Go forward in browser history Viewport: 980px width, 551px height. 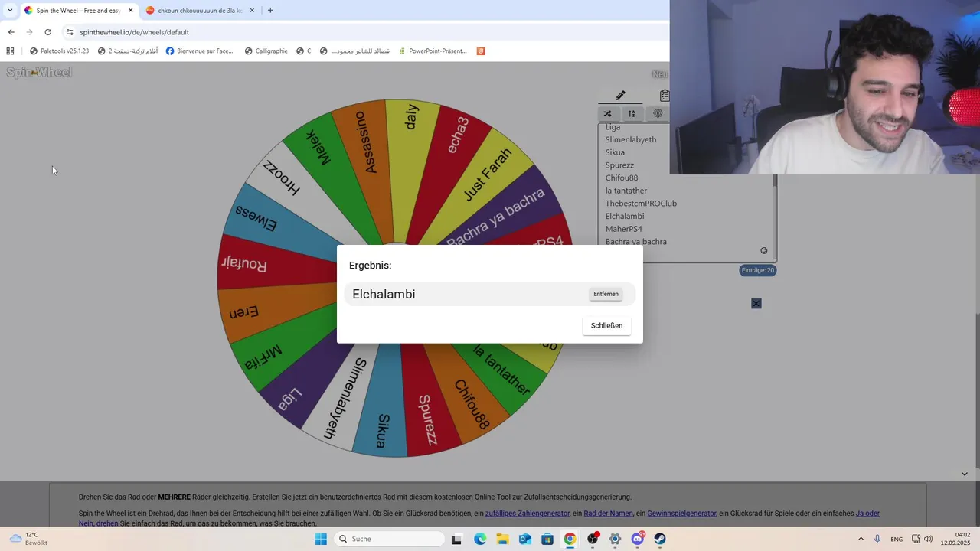click(x=29, y=32)
